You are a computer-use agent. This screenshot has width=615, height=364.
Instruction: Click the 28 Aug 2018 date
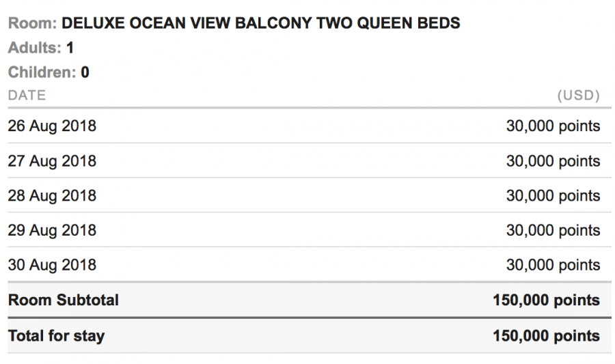[x=52, y=196]
